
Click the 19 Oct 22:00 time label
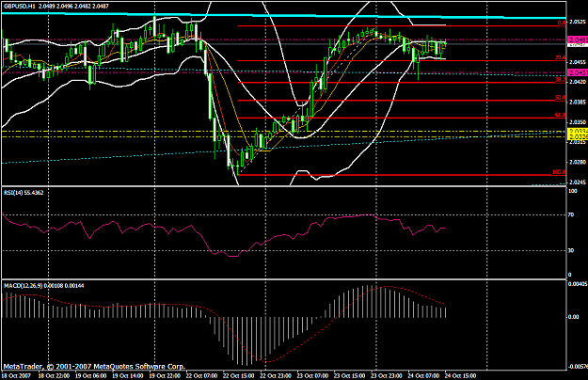click(165, 375)
